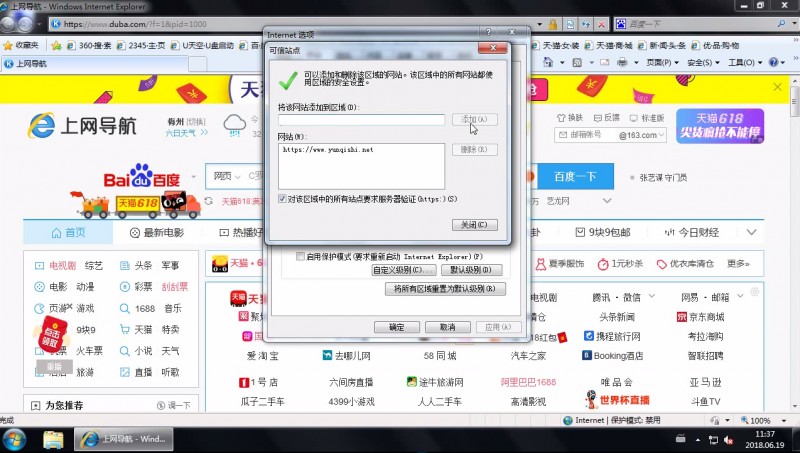This screenshot has height=453, width=800.
Task: Select https://www.yunqishi.net in websites list
Action: pyautogui.click(x=328, y=150)
